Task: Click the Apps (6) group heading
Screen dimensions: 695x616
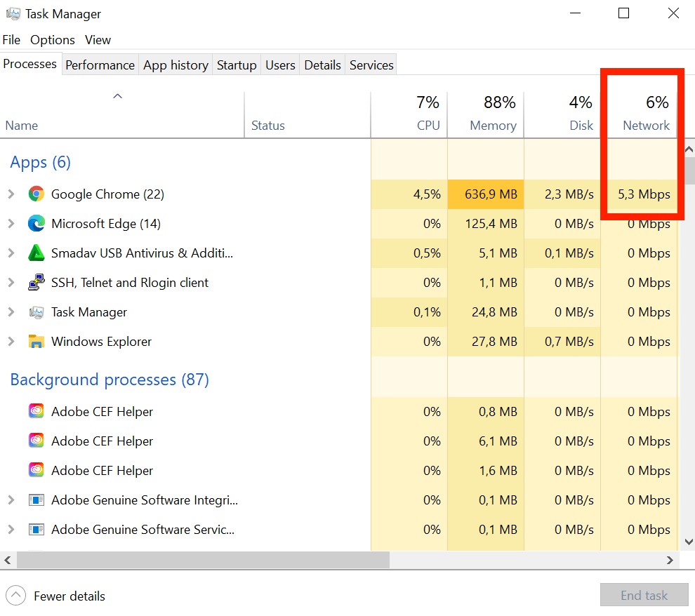Action: click(x=40, y=163)
